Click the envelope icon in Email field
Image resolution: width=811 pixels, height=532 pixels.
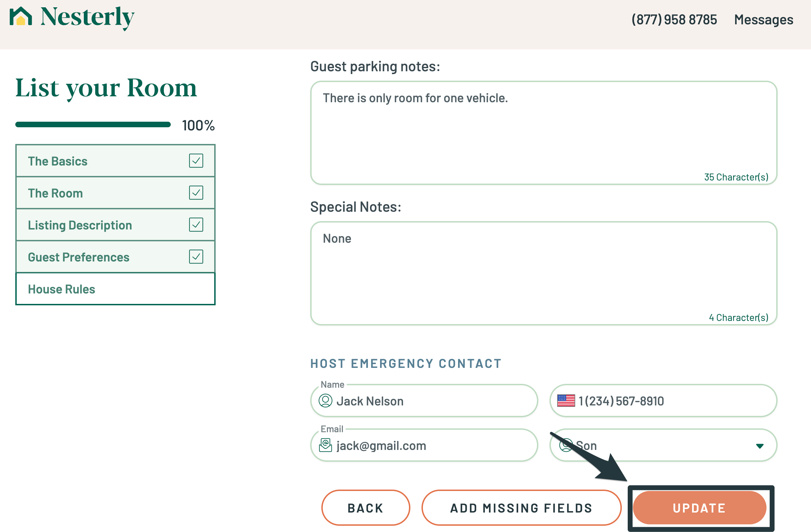(326, 445)
